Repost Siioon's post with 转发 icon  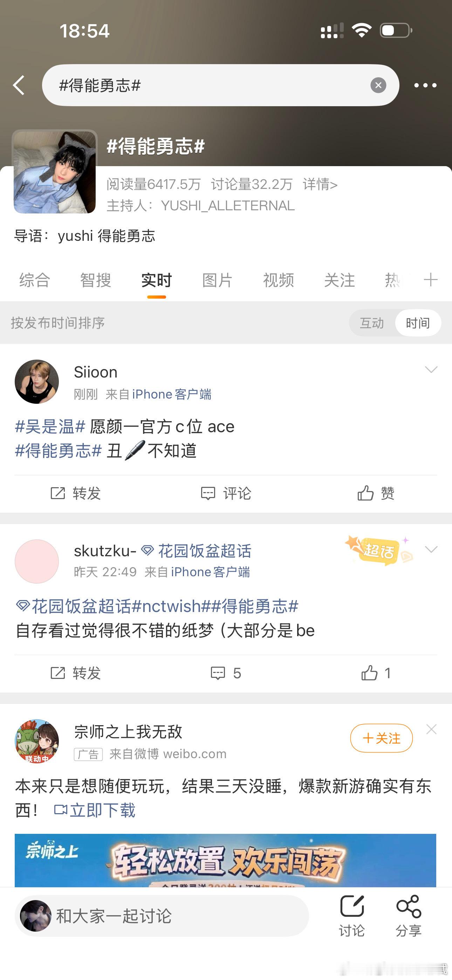pyautogui.click(x=75, y=494)
